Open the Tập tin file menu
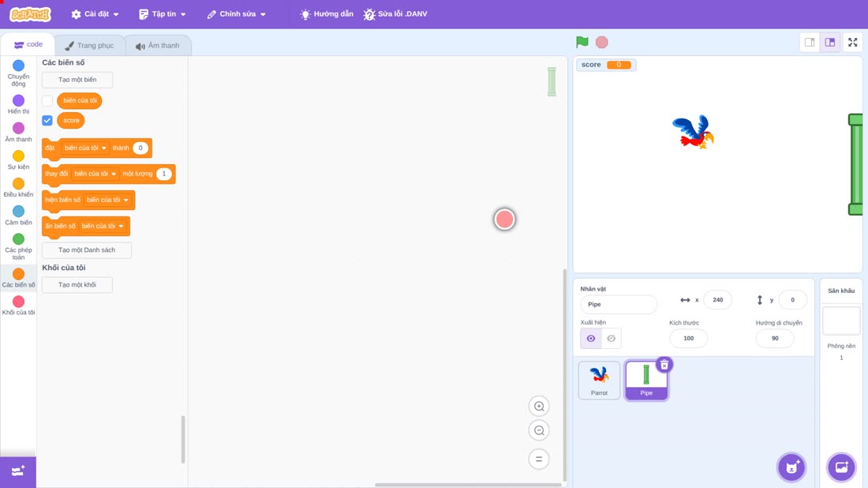This screenshot has height=488, width=868. pyautogui.click(x=163, y=14)
